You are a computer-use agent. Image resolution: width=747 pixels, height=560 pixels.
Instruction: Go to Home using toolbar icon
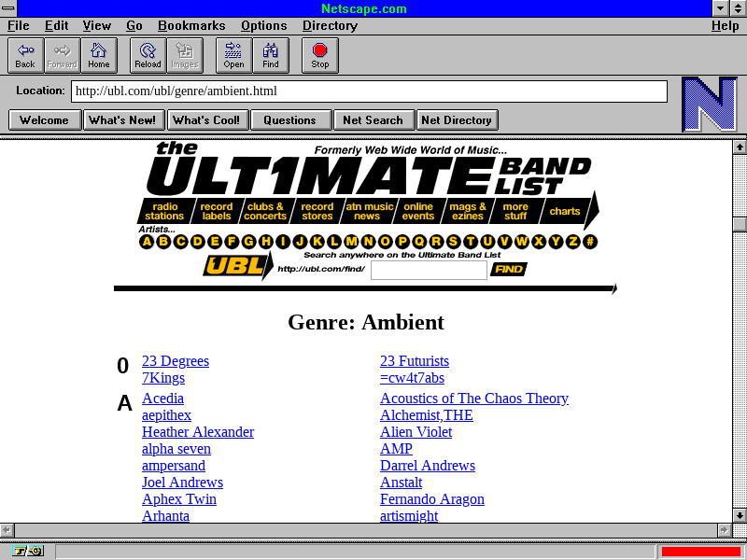(99, 55)
